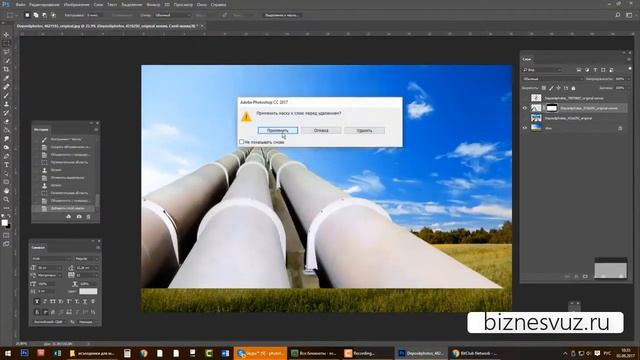Click the foreground color swatch
Viewport: 640px width, 360px height.
click(x=4, y=222)
